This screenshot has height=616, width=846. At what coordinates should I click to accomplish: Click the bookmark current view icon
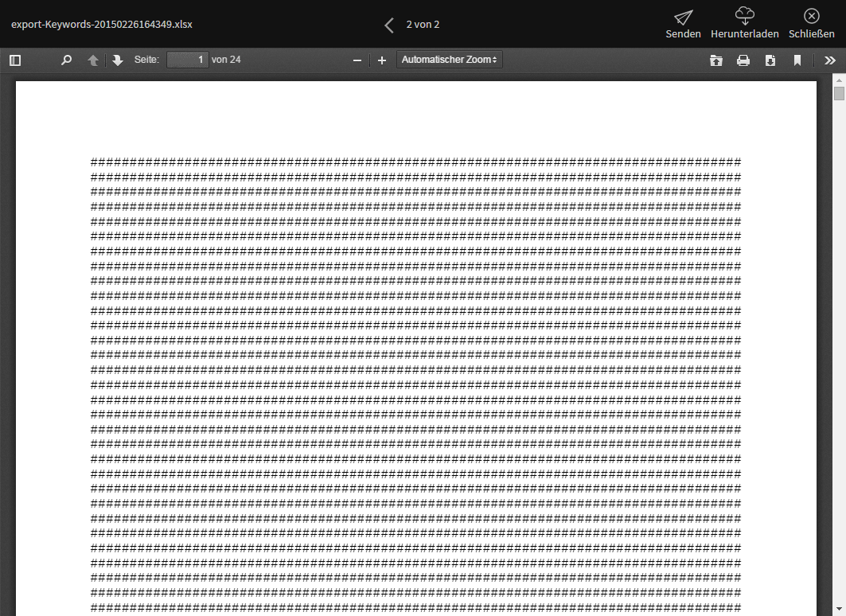tap(797, 60)
